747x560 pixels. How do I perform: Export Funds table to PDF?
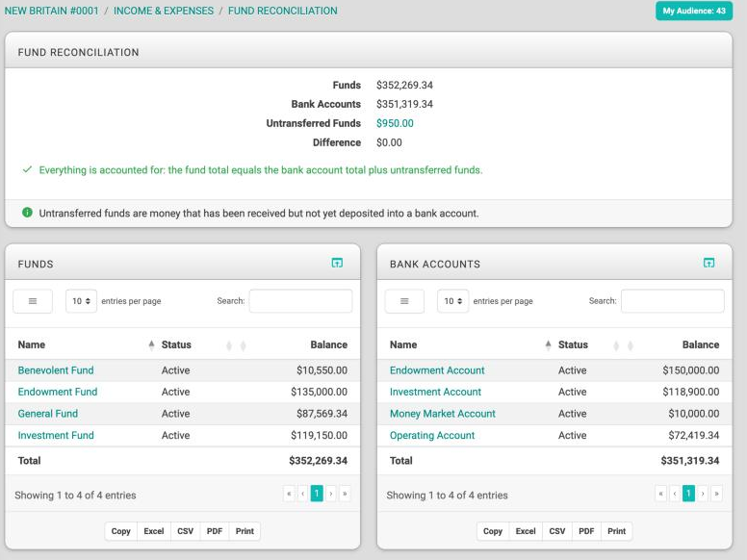215,531
